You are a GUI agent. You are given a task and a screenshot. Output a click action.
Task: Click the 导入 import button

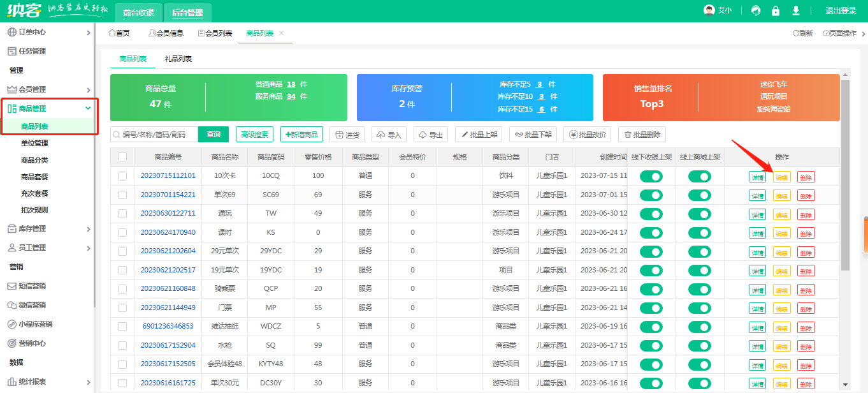(x=389, y=135)
